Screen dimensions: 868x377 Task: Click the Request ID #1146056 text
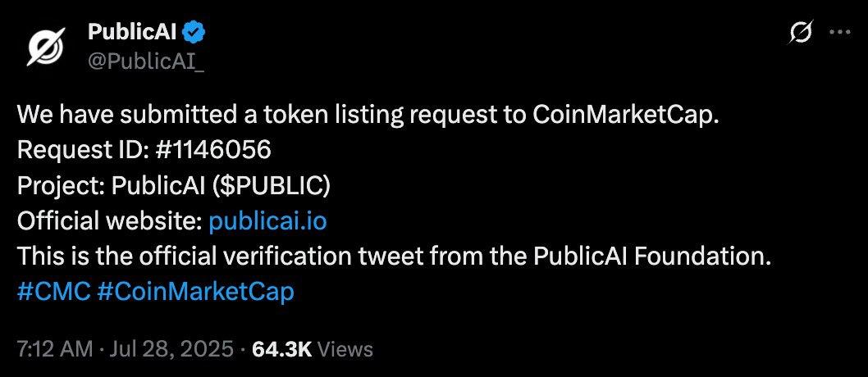[x=144, y=150]
